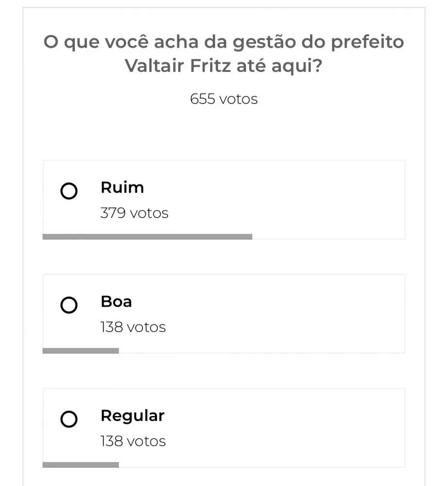This screenshot has height=486, width=448.
Task: Click the "Regular" option label
Action: coord(132,416)
